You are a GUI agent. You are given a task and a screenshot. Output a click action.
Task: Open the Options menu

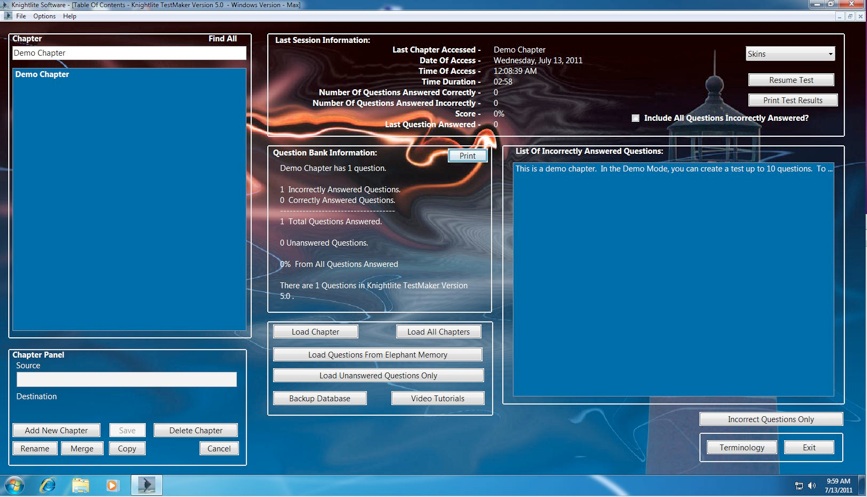(x=44, y=16)
